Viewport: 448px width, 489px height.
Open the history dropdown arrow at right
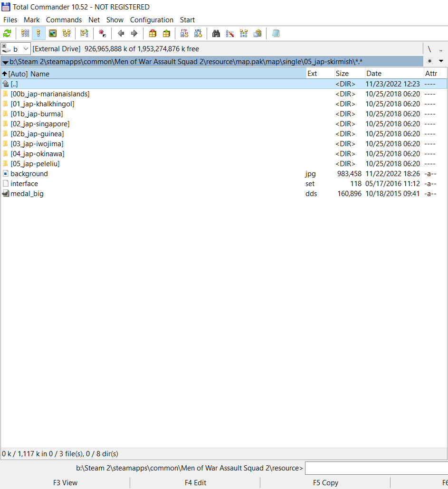[441, 61]
